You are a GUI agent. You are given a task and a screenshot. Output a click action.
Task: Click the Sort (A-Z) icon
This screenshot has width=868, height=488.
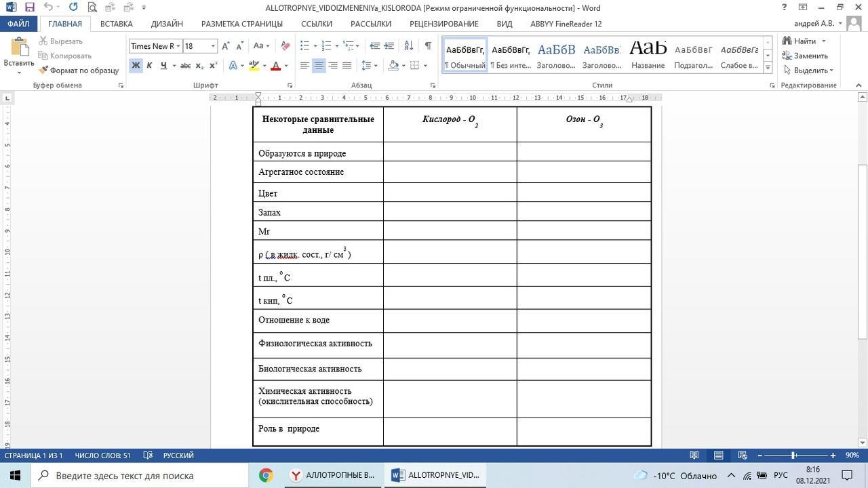pyautogui.click(x=408, y=46)
